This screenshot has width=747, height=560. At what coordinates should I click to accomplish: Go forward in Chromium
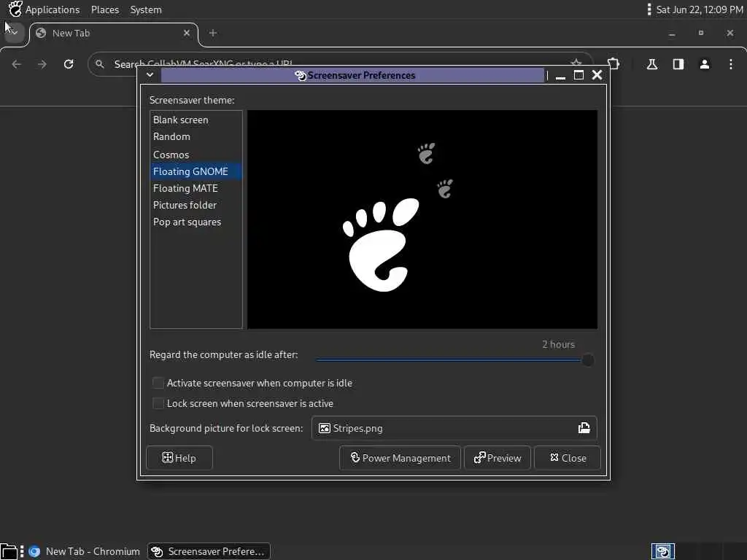point(42,64)
